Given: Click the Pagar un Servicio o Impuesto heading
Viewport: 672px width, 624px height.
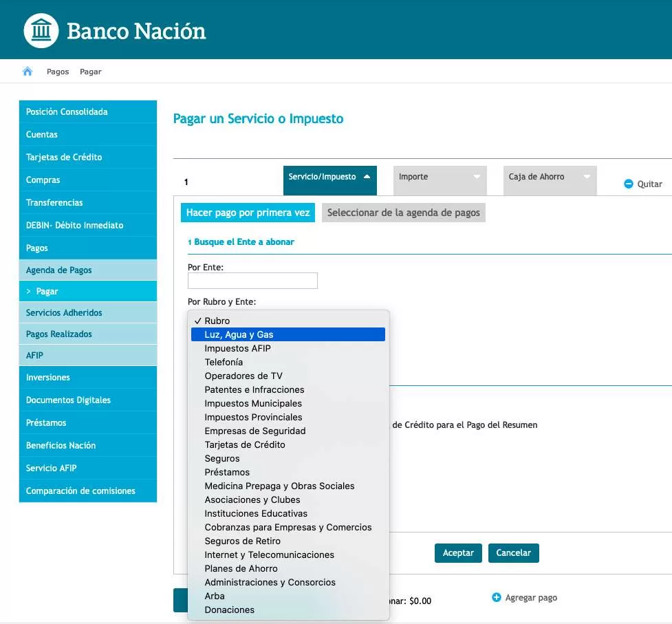Looking at the screenshot, I should [258, 119].
